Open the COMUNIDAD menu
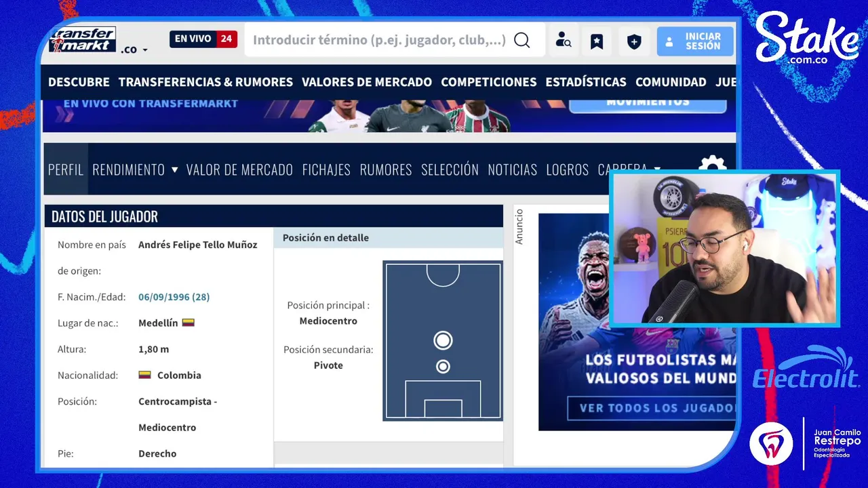Image resolution: width=868 pixels, height=488 pixels. (671, 82)
